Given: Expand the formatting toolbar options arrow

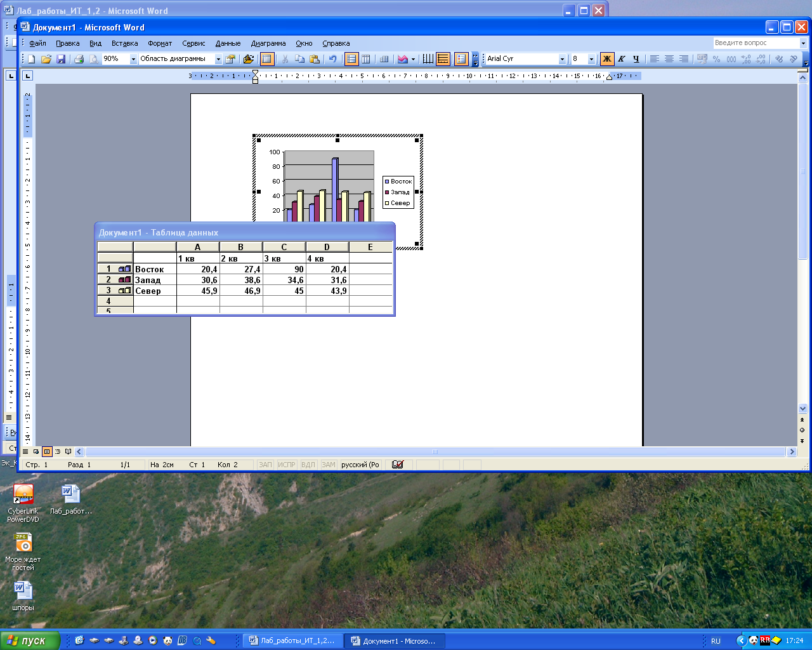Looking at the screenshot, I should click(x=806, y=59).
